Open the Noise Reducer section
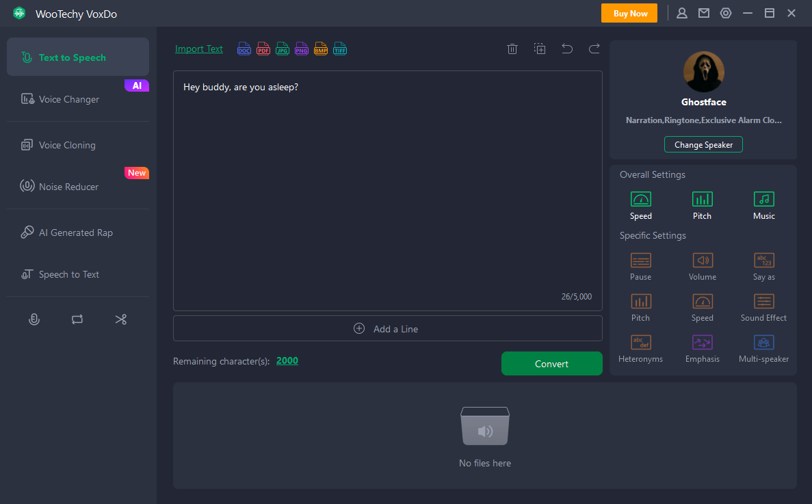 click(x=68, y=187)
